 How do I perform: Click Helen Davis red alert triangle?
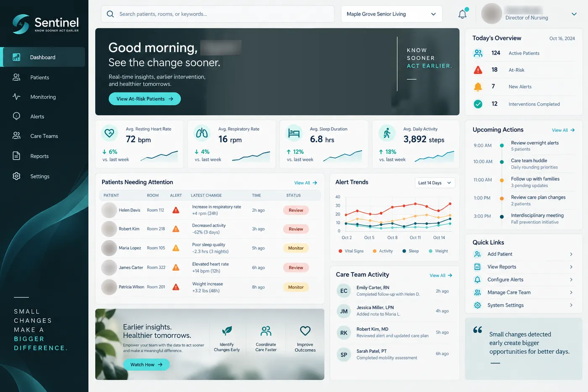click(x=176, y=210)
